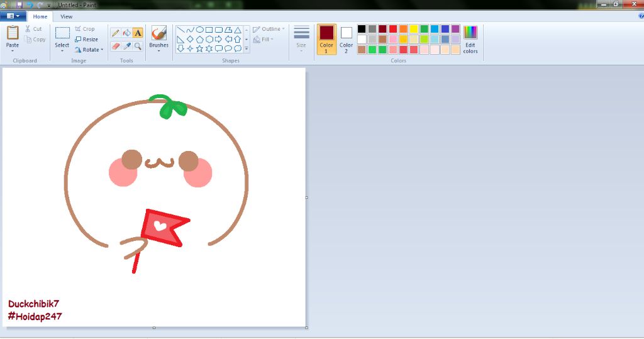Click the Cut button

click(x=33, y=29)
